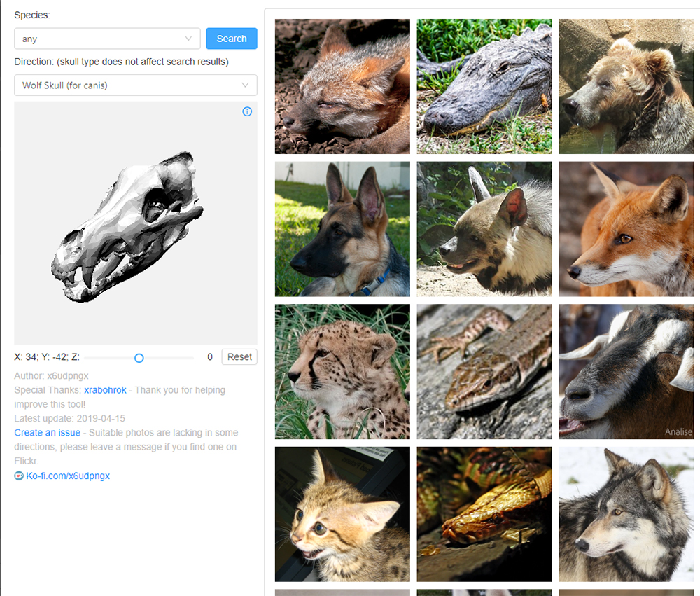Select the German Shepherd photo
This screenshot has height=596, width=700.
342,229
